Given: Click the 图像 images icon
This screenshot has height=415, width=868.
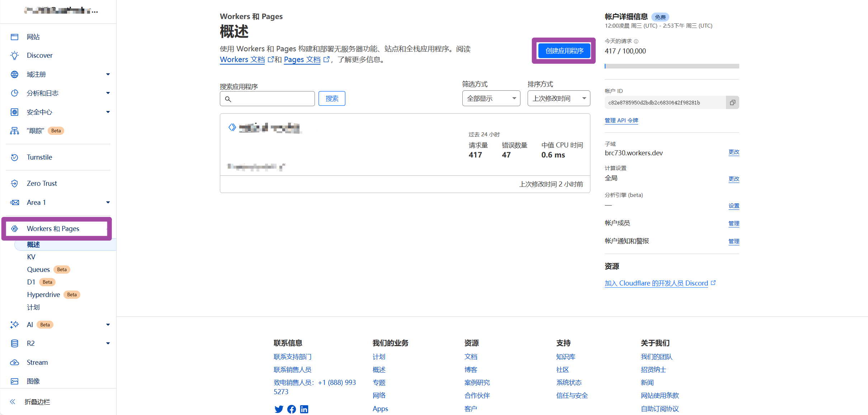Looking at the screenshot, I should tap(14, 381).
